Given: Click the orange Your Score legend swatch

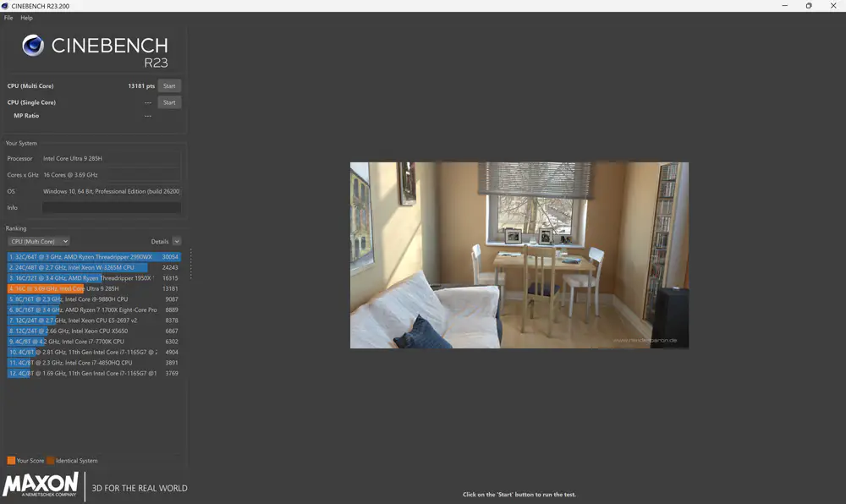Looking at the screenshot, I should pyautogui.click(x=11, y=461).
